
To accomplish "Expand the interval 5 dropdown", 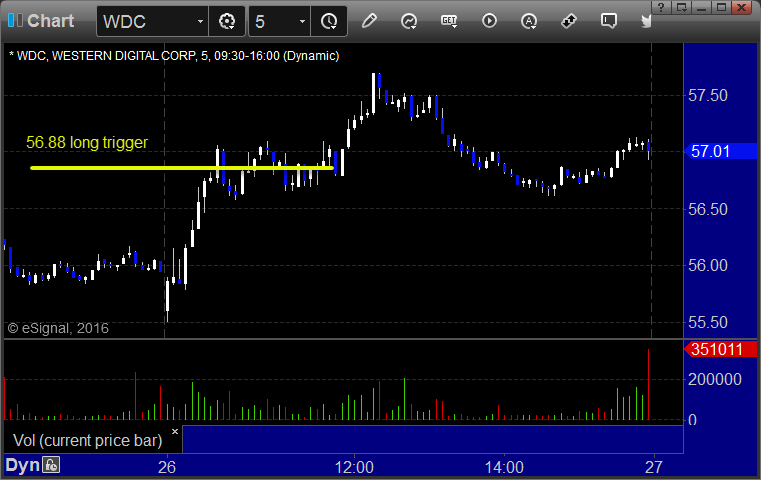I will [x=302, y=22].
